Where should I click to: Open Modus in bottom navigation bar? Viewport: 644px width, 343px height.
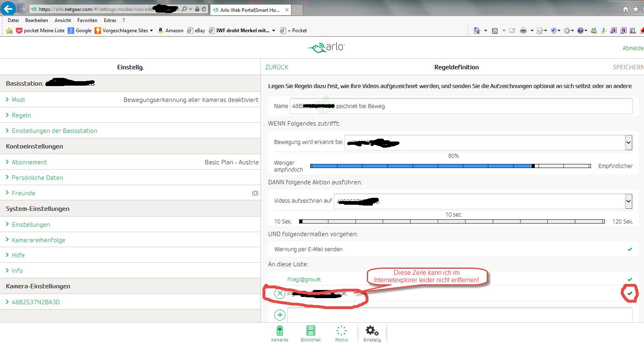click(x=342, y=334)
